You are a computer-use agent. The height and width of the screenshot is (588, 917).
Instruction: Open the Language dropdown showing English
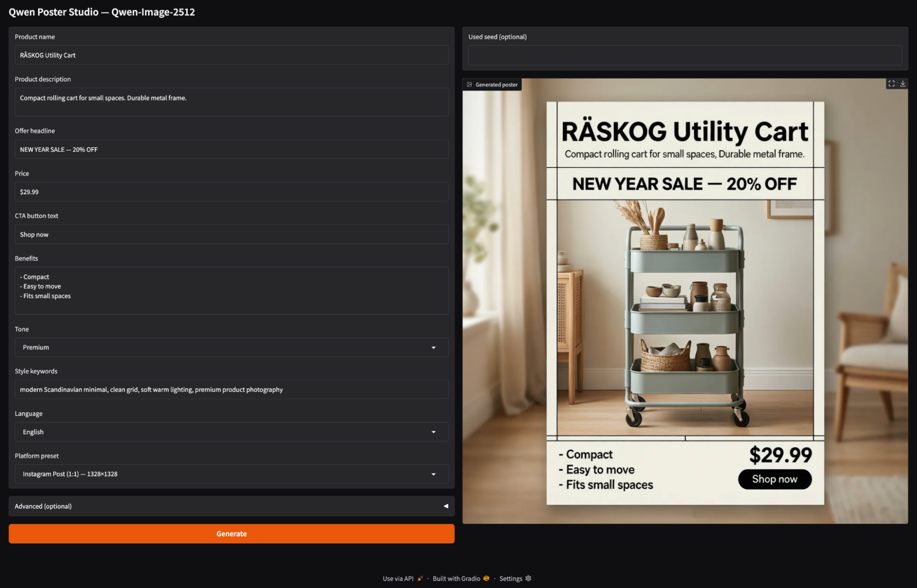(231, 432)
